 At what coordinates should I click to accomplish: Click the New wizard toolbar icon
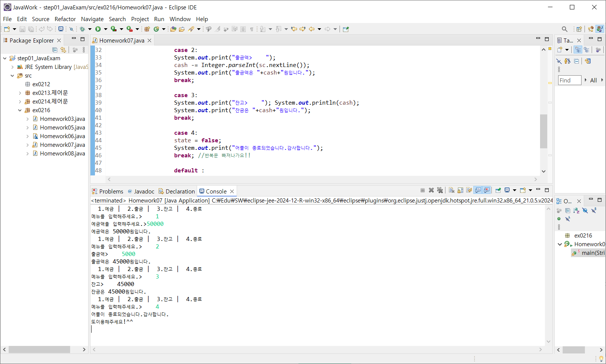7,29
